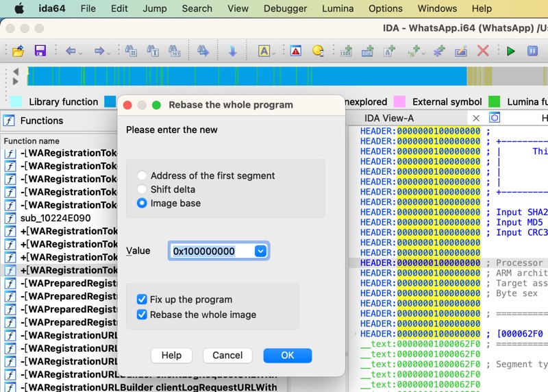This screenshot has height=392, width=548.
Task: Click Library function cyan color swatch
Action: 16,101
